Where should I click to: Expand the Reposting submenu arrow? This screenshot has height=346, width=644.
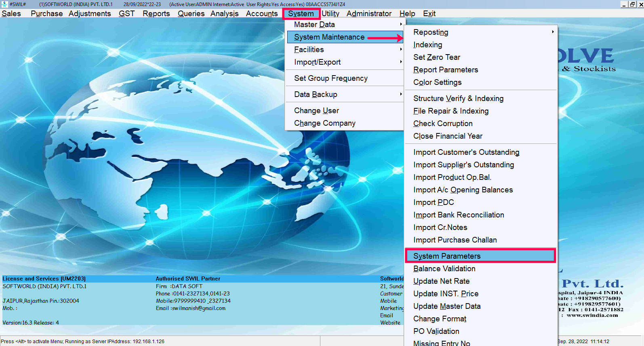(553, 32)
